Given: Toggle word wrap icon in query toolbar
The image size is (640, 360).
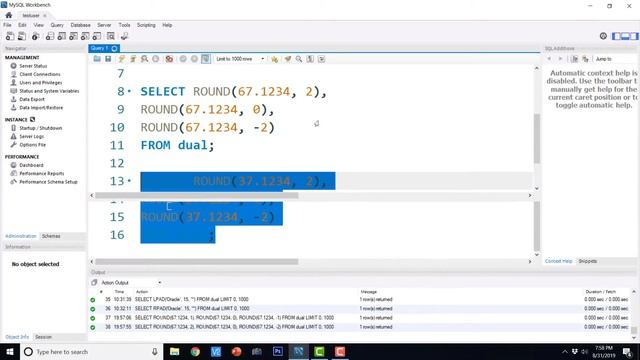Looking at the screenshot, I should tap(322, 59).
